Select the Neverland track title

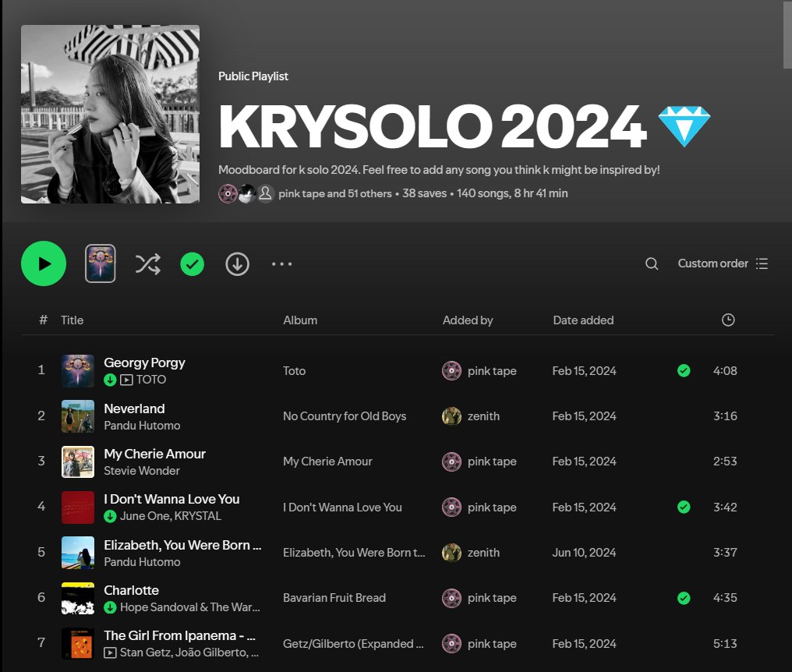coord(134,409)
